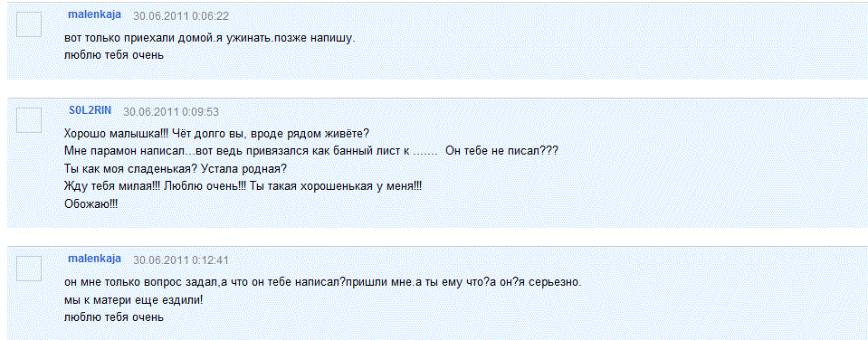Click the line starting "Хорошо малышка!!!"
Viewport: 868px width, 340px height.
tap(216, 134)
